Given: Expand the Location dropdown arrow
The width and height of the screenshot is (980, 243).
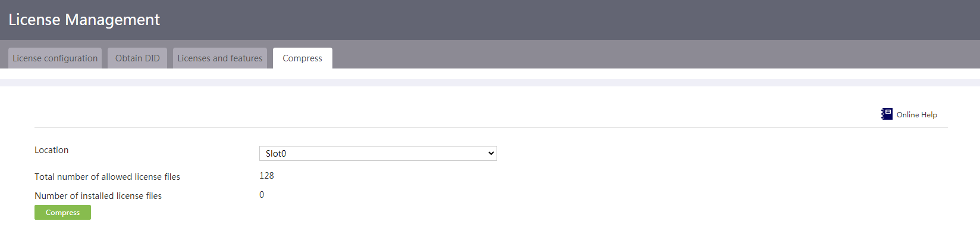Looking at the screenshot, I should pos(491,154).
